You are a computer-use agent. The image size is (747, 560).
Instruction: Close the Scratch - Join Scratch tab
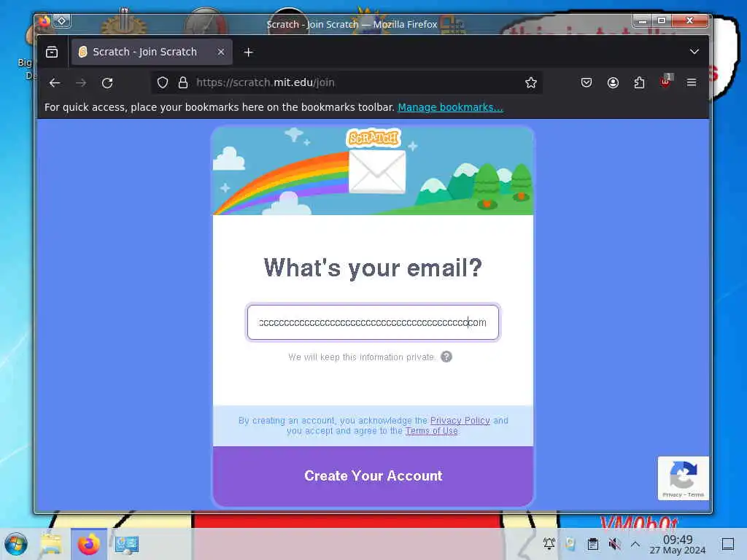(x=220, y=52)
